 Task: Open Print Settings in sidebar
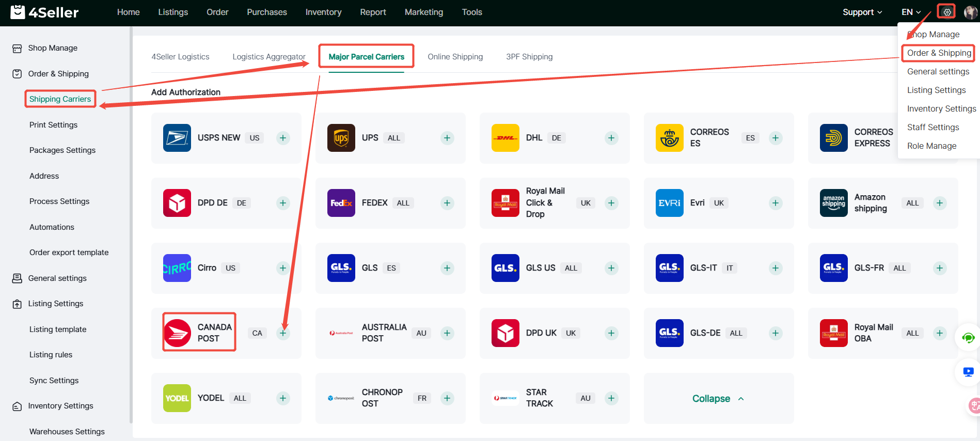pyautogui.click(x=53, y=125)
